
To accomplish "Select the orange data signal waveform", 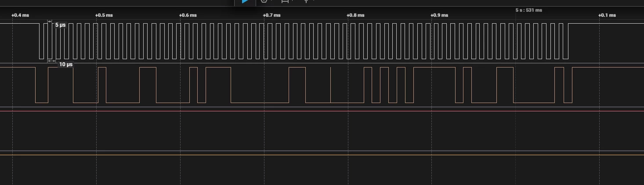I will pos(322,85).
